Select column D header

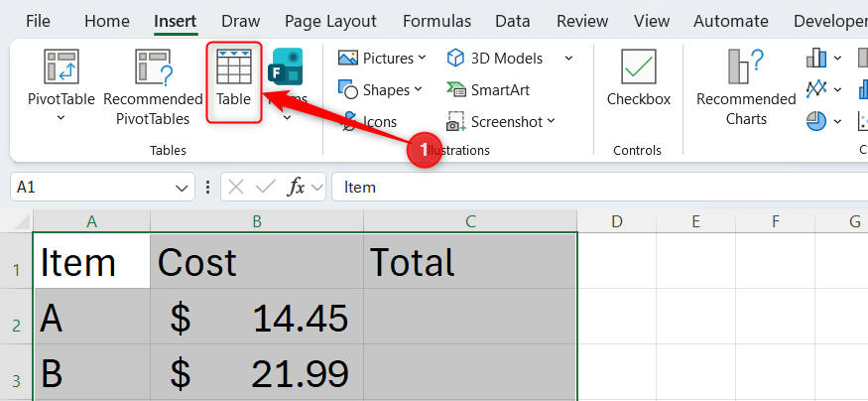click(x=617, y=221)
